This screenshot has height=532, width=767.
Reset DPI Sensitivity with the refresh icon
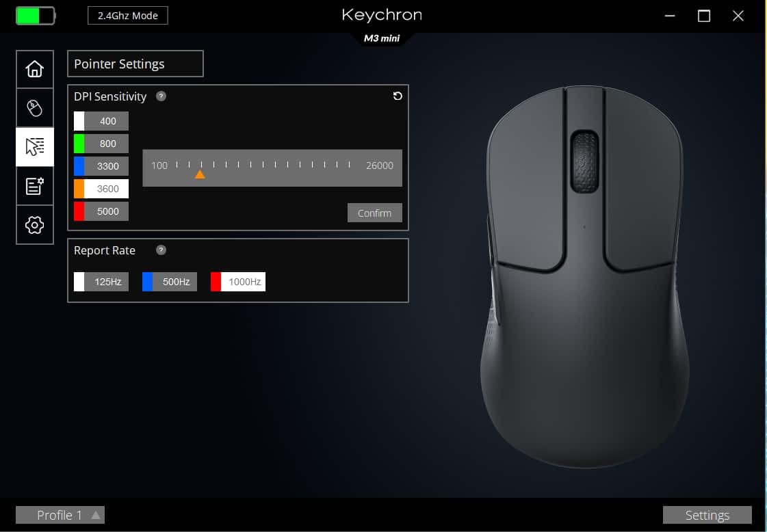point(398,96)
